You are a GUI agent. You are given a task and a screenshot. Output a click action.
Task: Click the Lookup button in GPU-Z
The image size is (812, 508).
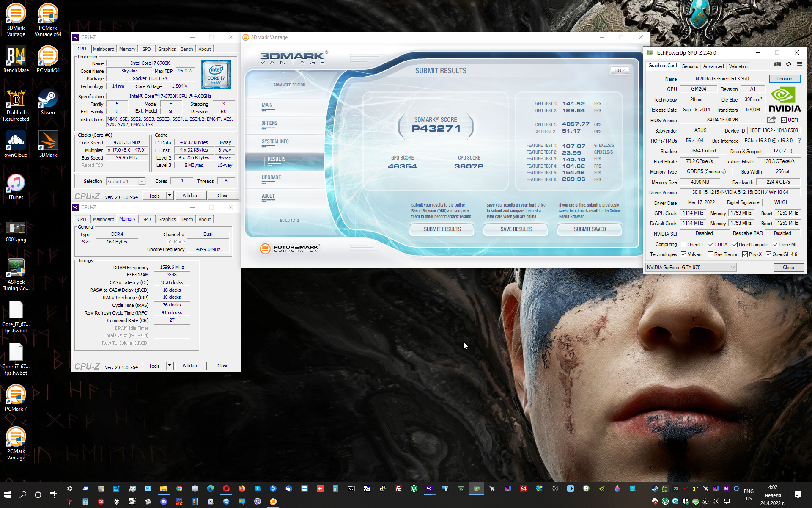tap(785, 79)
